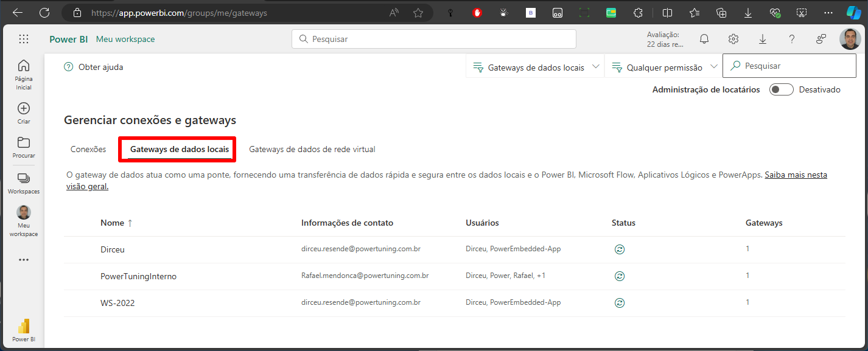Screen dimensions: 868x351
Task: Click the browser back arrow
Action: click(x=17, y=13)
